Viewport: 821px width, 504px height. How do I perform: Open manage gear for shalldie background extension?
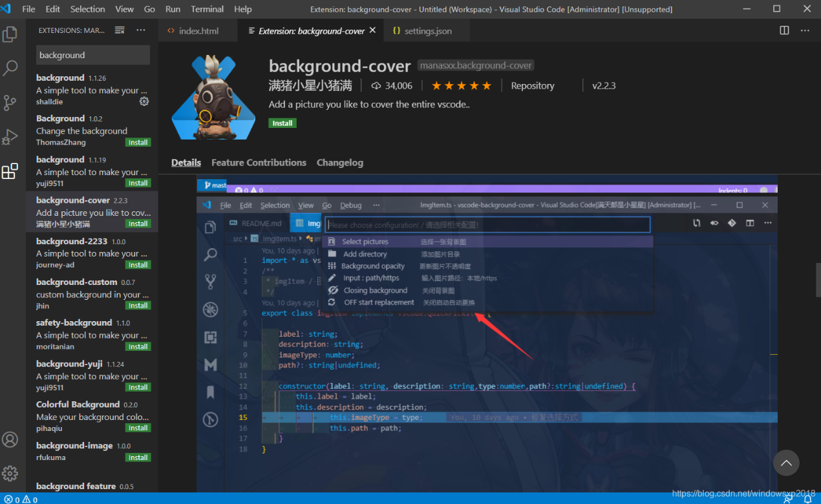144,101
